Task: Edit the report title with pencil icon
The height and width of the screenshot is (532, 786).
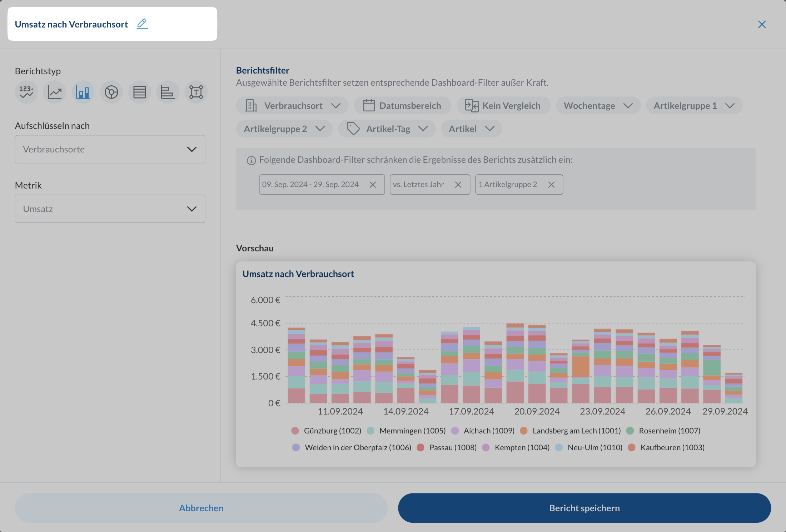Action: (x=142, y=24)
